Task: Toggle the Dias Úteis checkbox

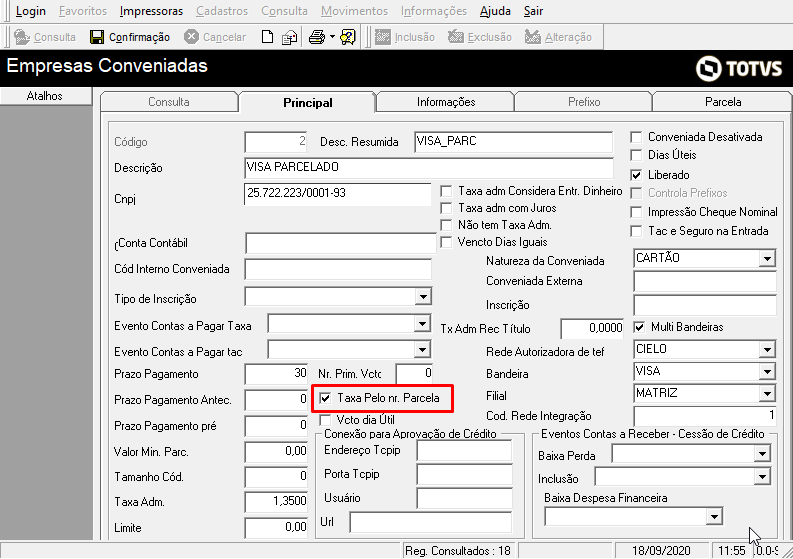Action: click(x=636, y=155)
